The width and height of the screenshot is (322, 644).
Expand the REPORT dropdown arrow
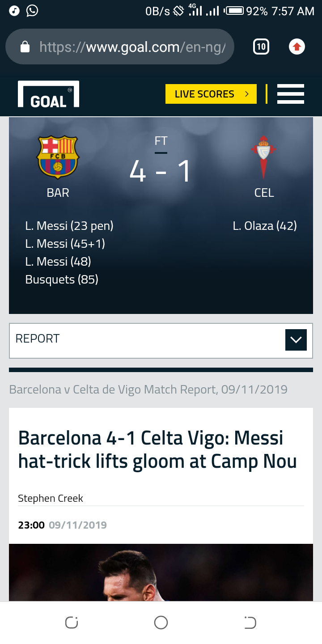296,340
